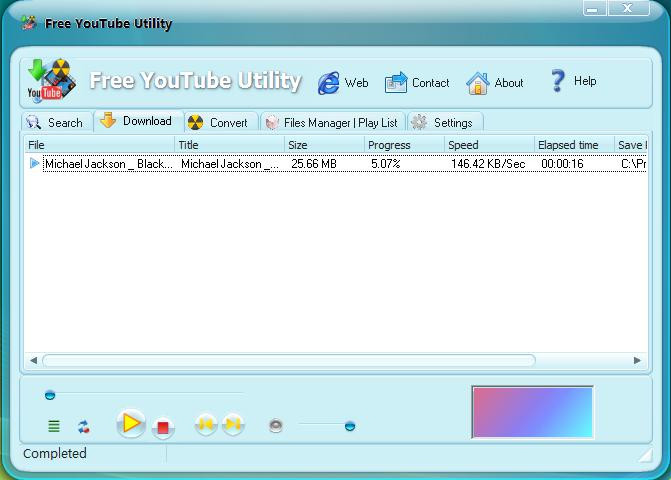Minimize the Free YouTube Utility window
The image size is (671, 480).
click(x=594, y=9)
